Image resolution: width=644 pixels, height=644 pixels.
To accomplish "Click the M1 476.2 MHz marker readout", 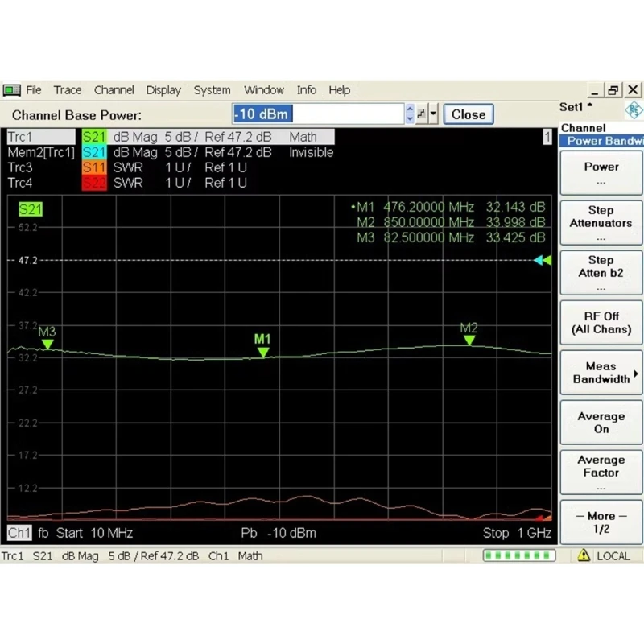I will tap(448, 207).
